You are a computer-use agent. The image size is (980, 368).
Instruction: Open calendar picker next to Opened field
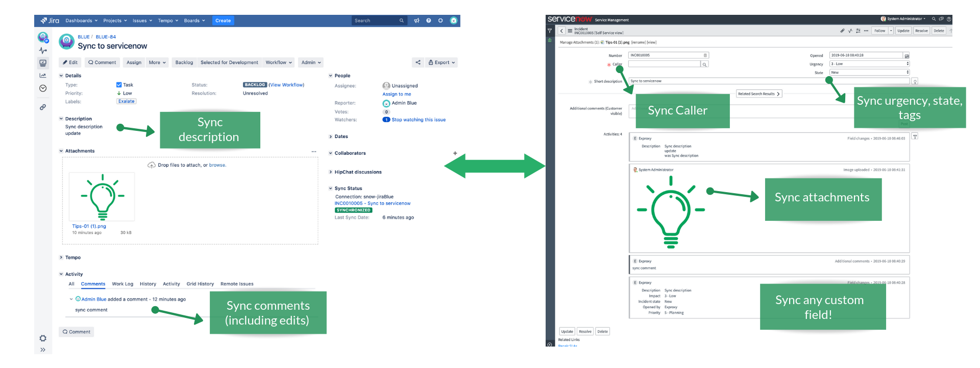tap(906, 56)
